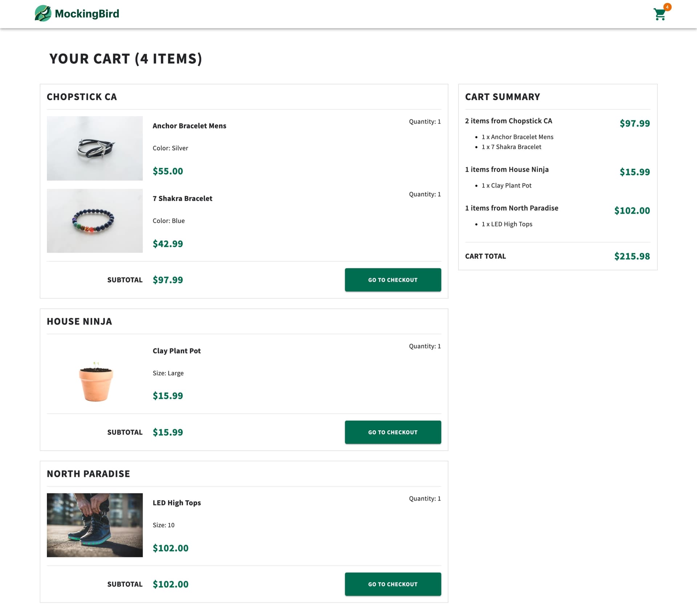Click the 7 Shakra Bracelet title
The height and width of the screenshot is (616, 697).
tap(182, 198)
